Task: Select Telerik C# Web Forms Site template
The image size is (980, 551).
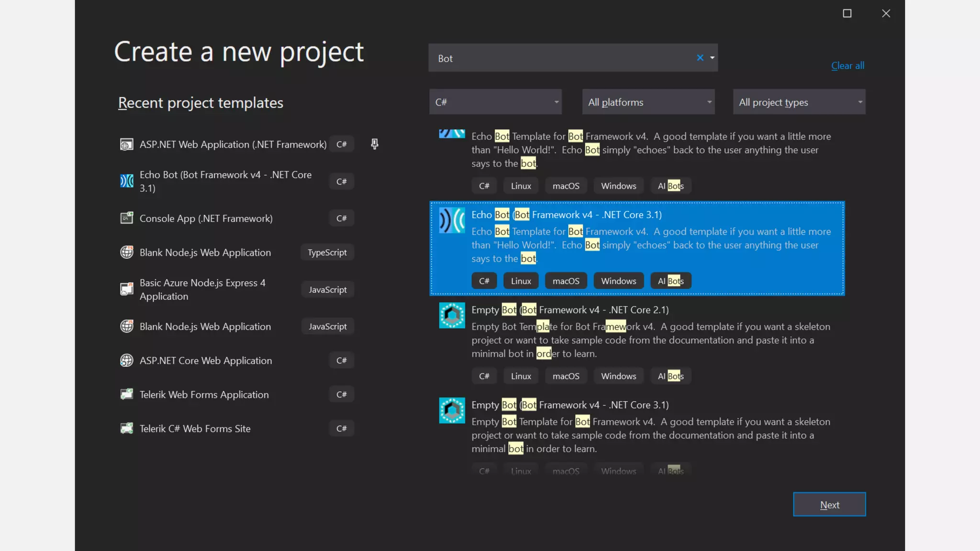Action: click(195, 429)
